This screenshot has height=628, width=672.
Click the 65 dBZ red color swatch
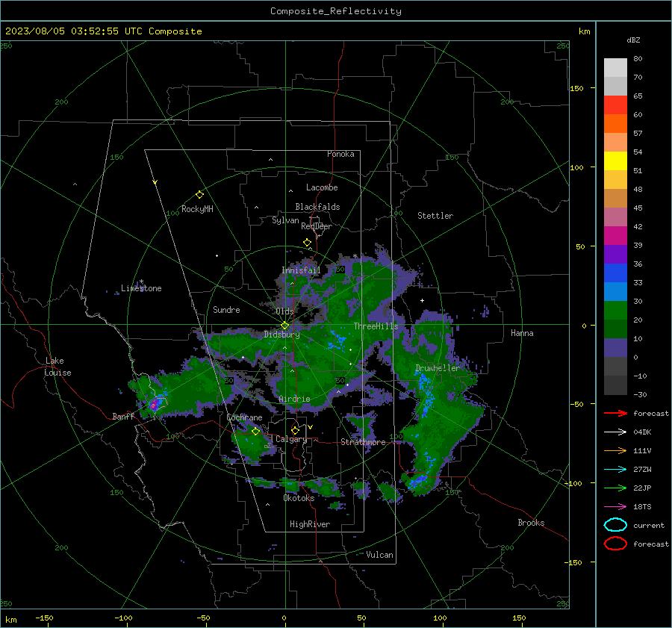point(615,105)
